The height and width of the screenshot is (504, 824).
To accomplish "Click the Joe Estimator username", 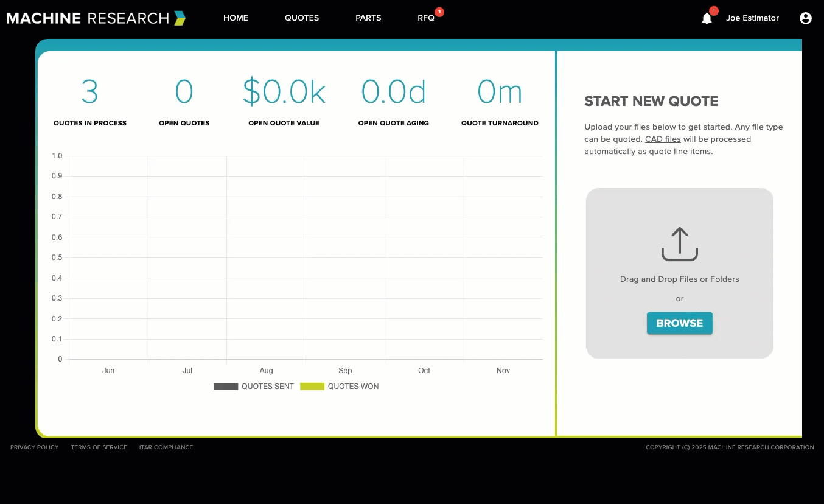I will click(752, 18).
